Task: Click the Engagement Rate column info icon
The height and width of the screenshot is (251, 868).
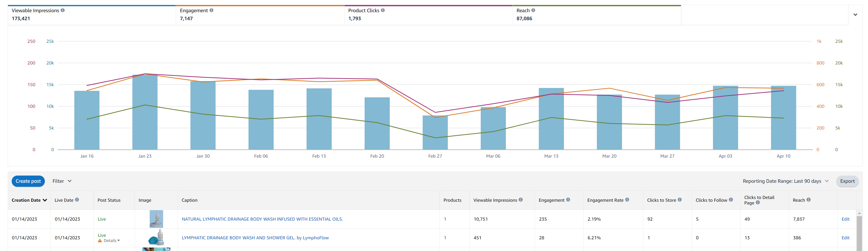Action: coord(627,200)
